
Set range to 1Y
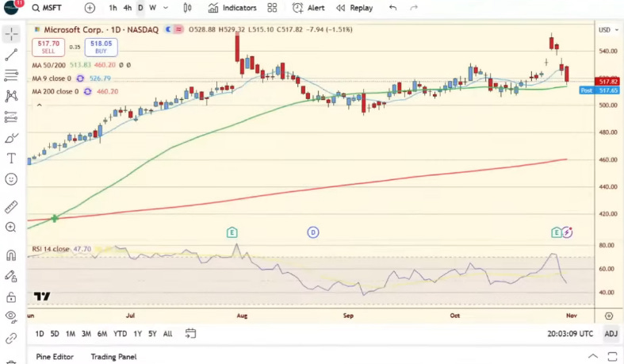coord(138,334)
